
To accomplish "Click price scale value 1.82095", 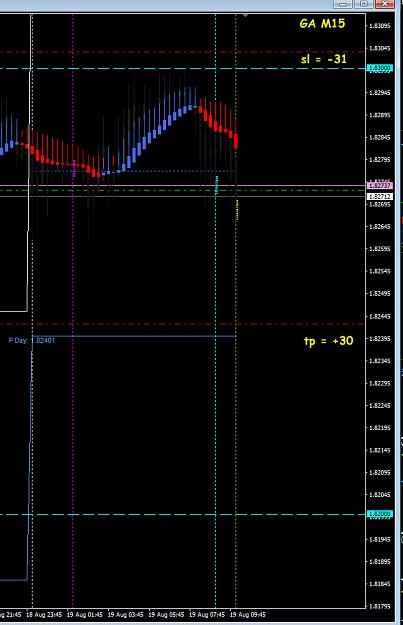I will coord(379,473).
